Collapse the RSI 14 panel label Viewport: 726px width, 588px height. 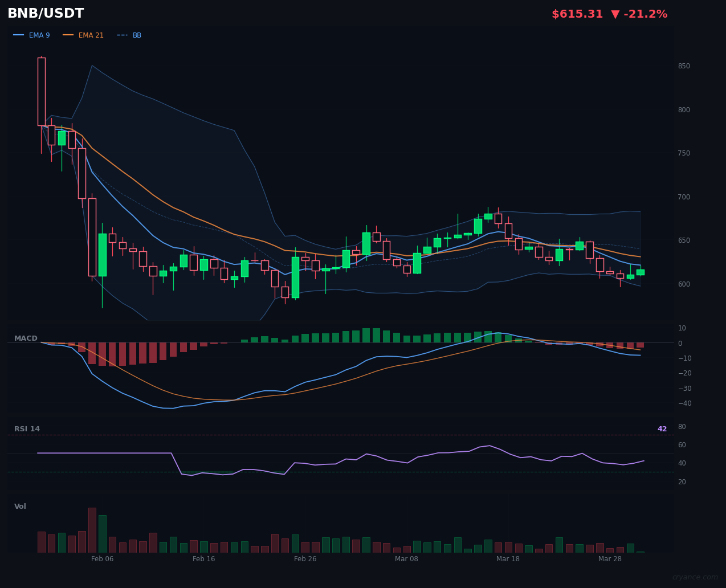coord(27,429)
